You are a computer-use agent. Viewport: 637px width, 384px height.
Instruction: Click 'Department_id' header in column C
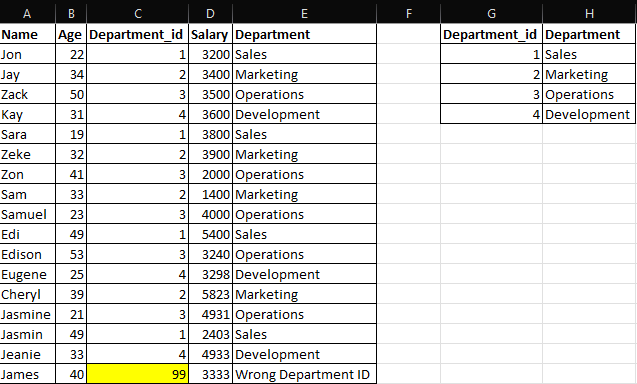(138, 34)
